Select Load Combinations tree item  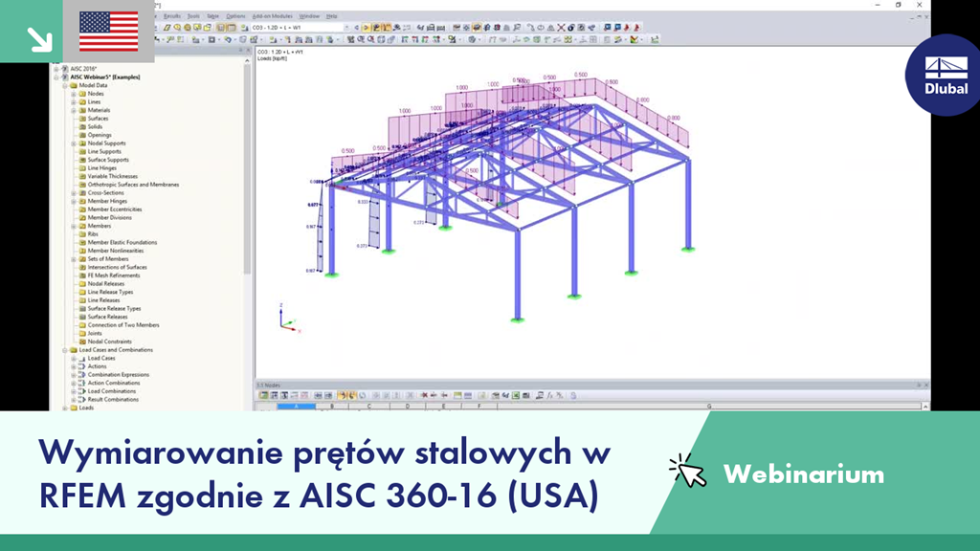[x=111, y=391]
